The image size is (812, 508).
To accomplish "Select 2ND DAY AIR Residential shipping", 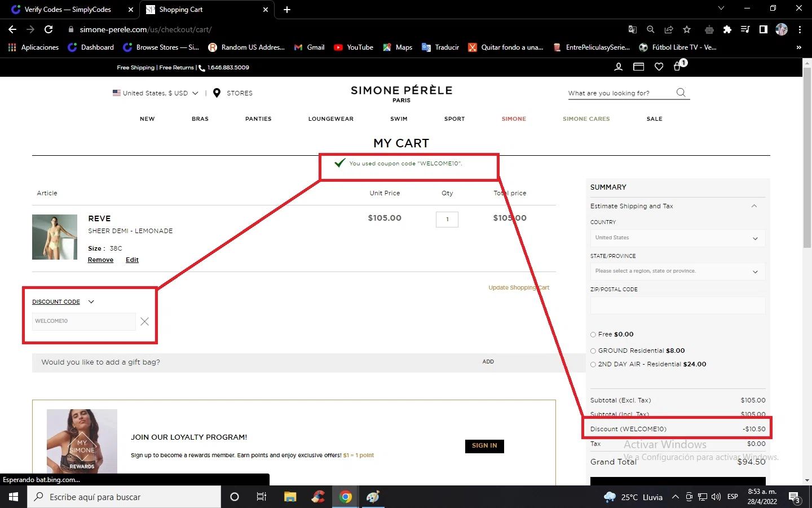I will pyautogui.click(x=593, y=365).
